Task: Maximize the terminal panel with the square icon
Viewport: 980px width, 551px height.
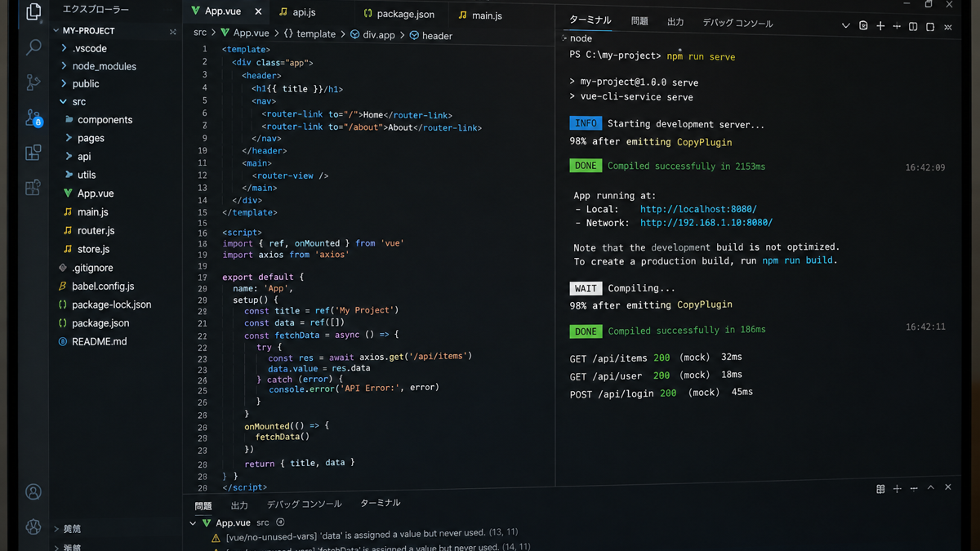Action: (930, 26)
